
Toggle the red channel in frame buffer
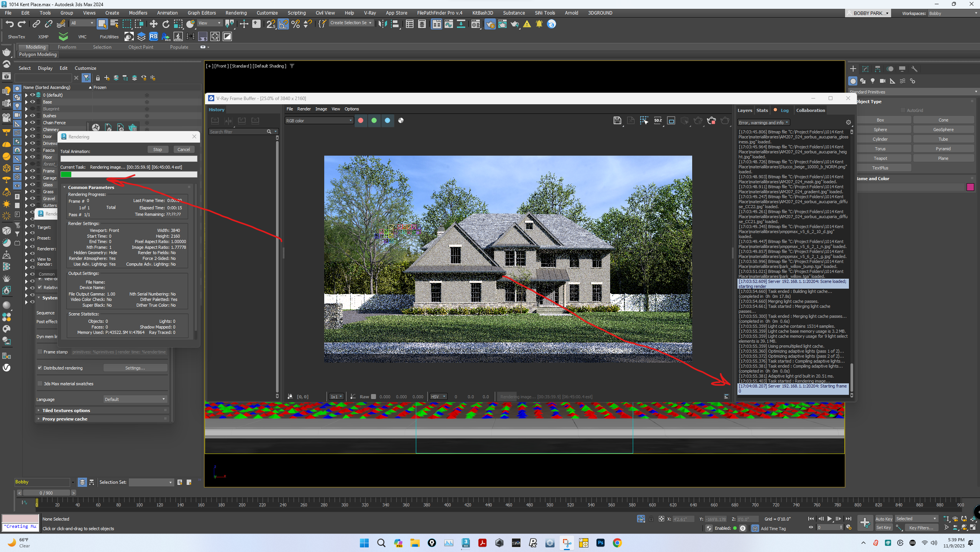[361, 120]
